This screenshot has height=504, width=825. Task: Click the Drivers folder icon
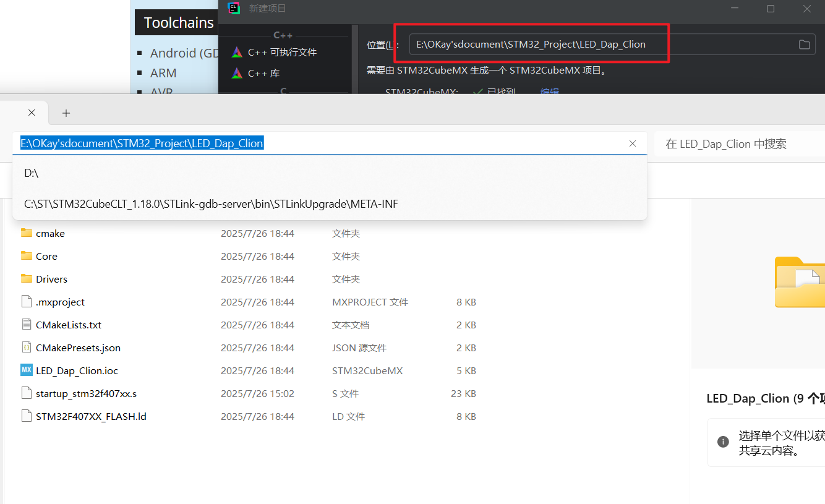[26, 279]
